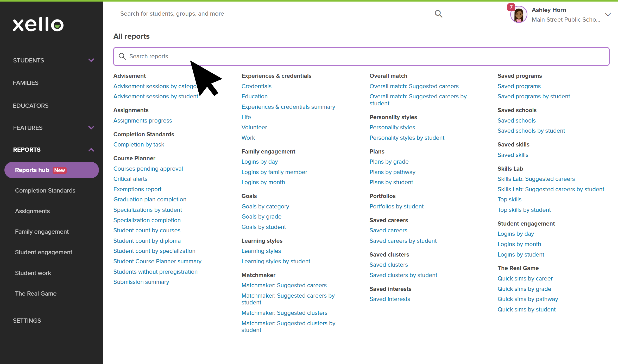Open Advisement sessions by student report
The height and width of the screenshot is (364, 618).
pyautogui.click(x=156, y=96)
